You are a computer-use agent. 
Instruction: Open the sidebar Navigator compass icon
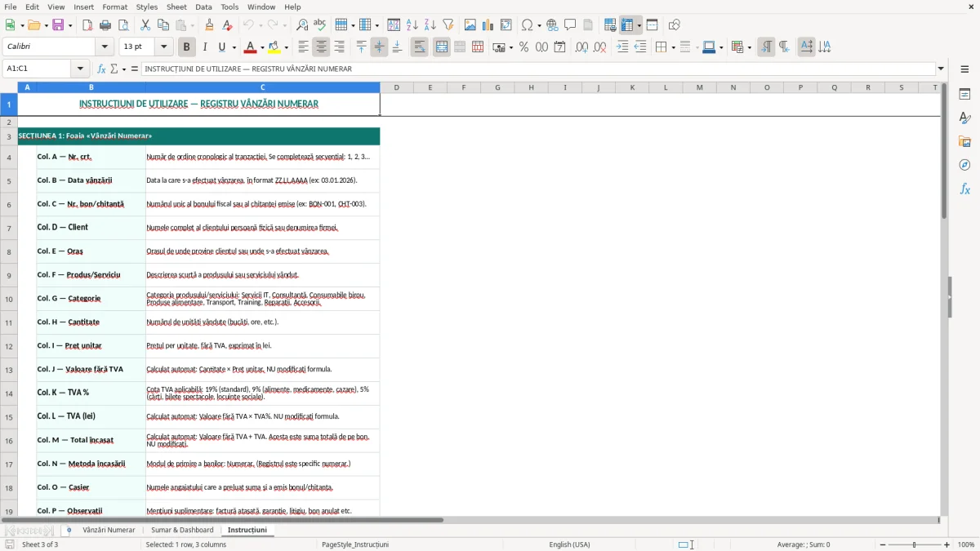click(x=964, y=165)
